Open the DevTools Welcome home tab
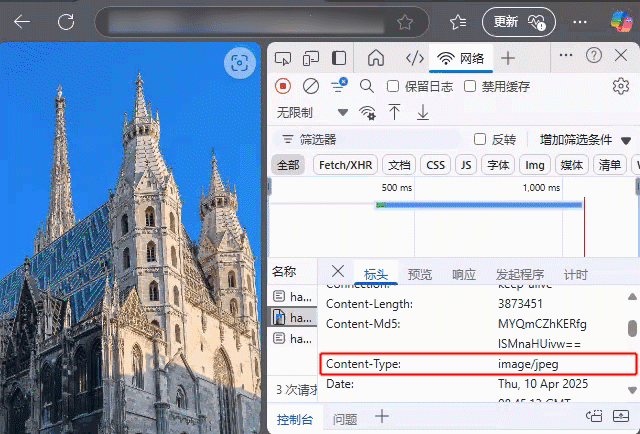Viewport: 640px width, 434px height. pyautogui.click(x=376, y=58)
